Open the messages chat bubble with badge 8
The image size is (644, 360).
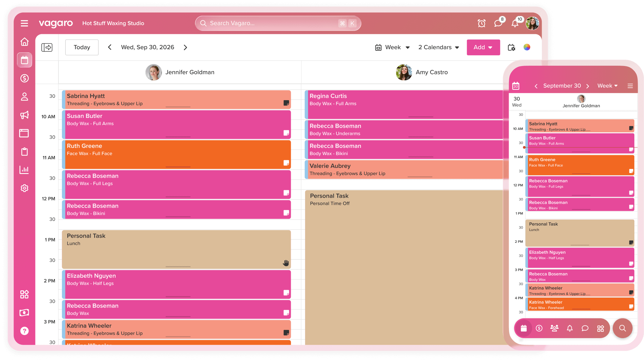pos(498,23)
